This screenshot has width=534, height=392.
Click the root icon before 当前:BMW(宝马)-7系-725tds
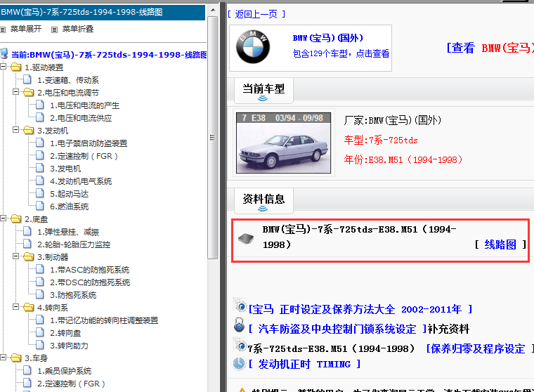[x=4, y=53]
